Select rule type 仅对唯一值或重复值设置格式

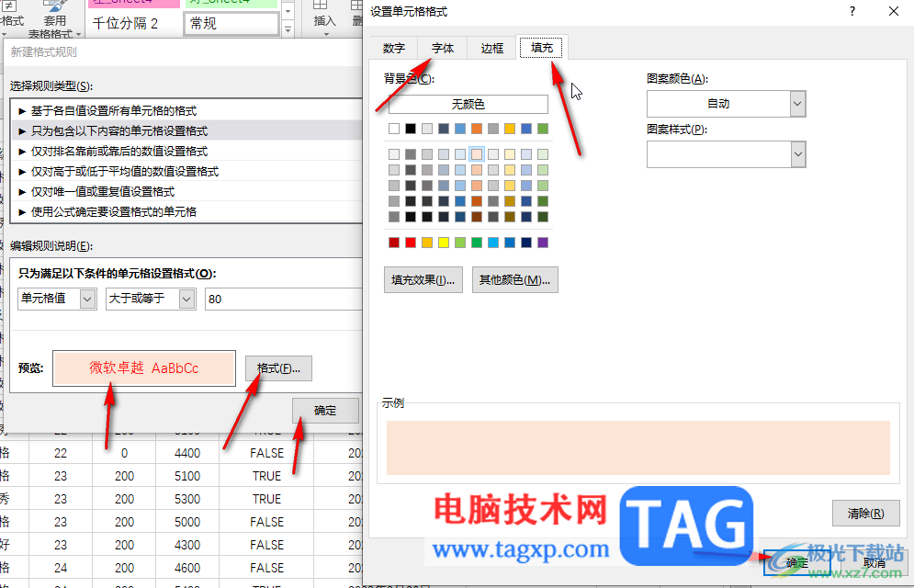(x=186, y=192)
